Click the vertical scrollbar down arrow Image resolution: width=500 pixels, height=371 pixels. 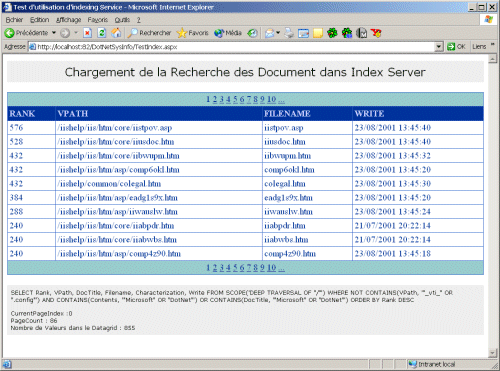[493, 353]
